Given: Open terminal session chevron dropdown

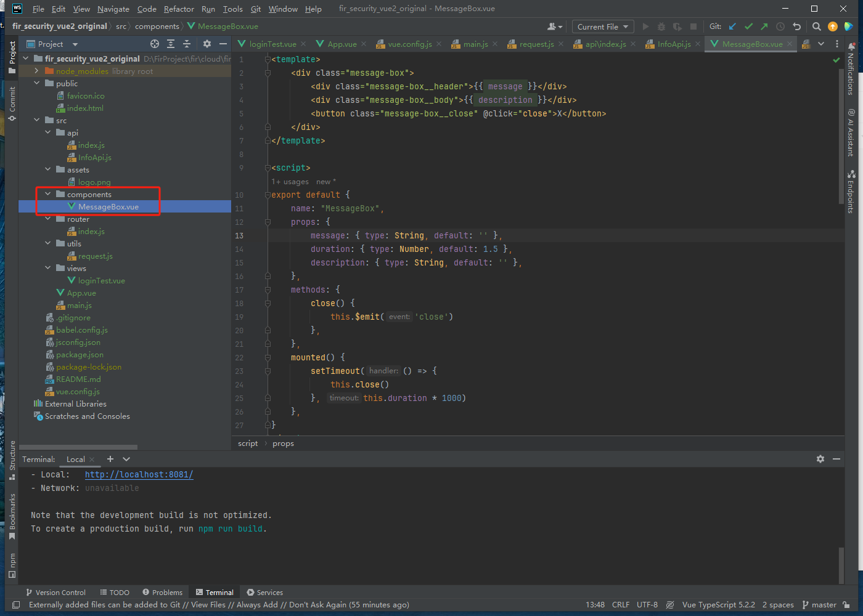Looking at the screenshot, I should pos(126,459).
